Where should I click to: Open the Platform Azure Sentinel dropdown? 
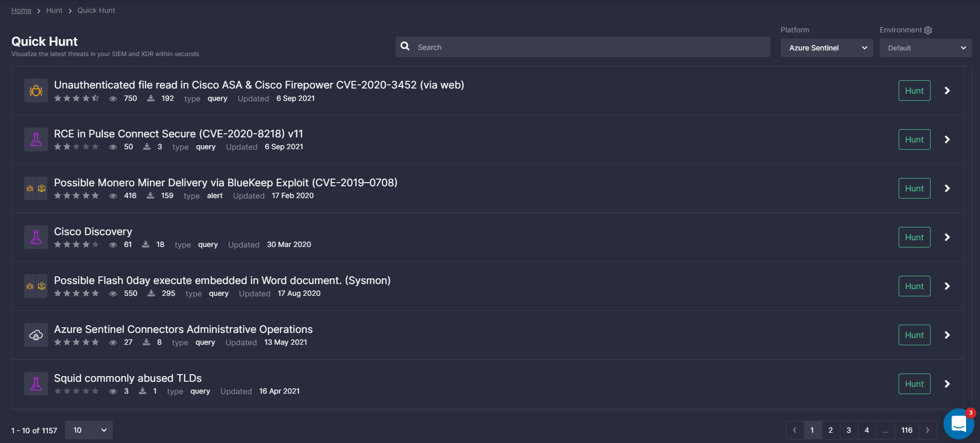pos(827,48)
